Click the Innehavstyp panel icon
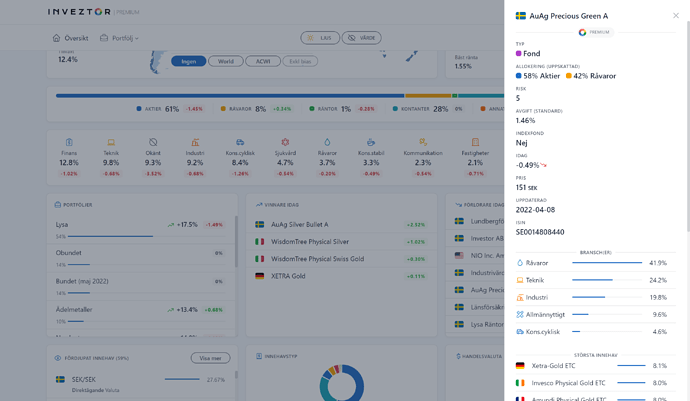The height and width of the screenshot is (401, 690). [x=259, y=356]
